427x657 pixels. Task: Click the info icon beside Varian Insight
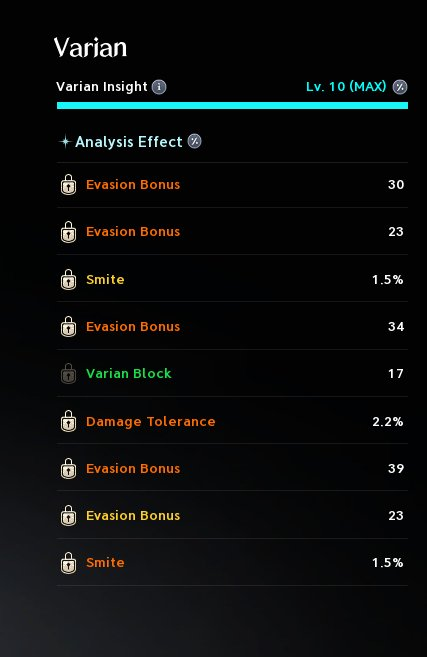(x=159, y=87)
